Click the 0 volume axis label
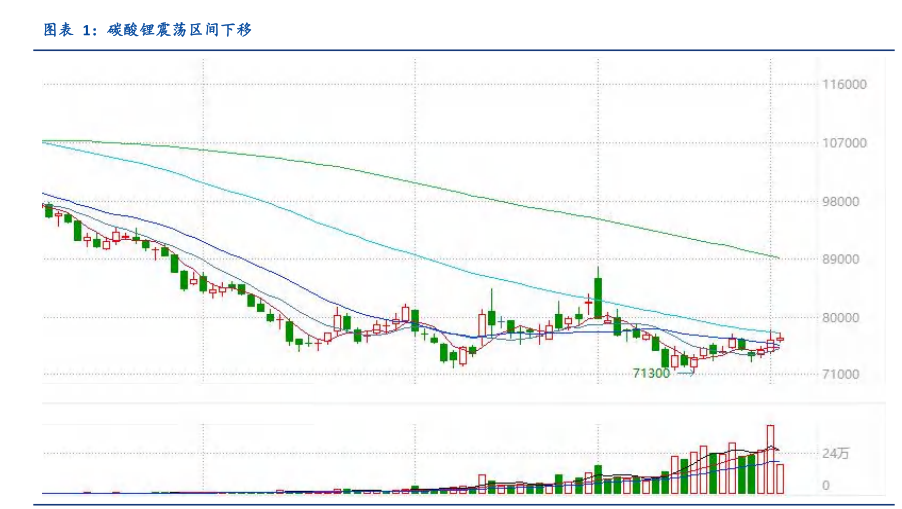 pos(826,486)
